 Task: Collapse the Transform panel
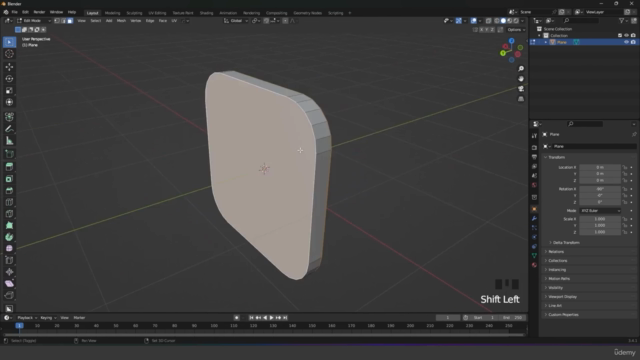(556, 157)
